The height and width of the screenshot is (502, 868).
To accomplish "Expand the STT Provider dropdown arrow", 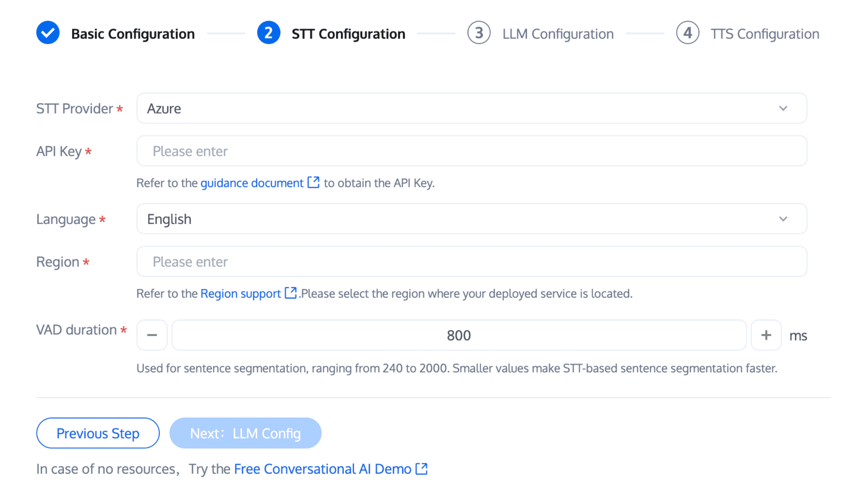I will tap(783, 108).
